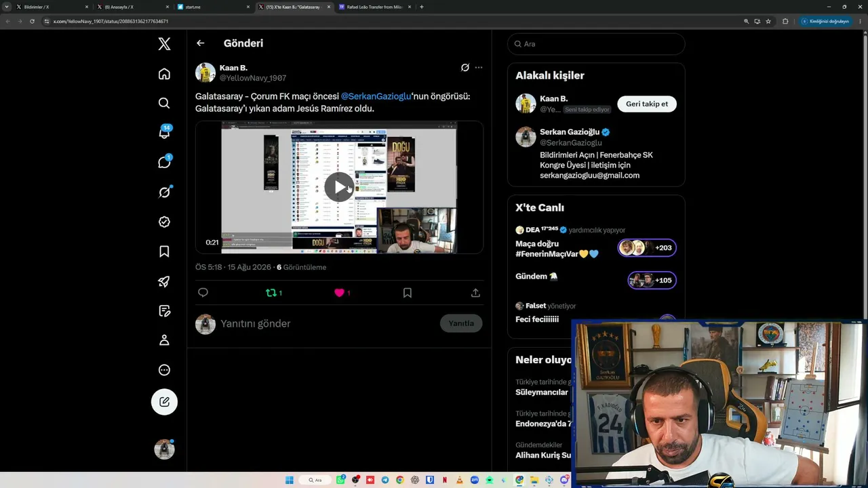This screenshot has width=868, height=488.
Task: Open the 'Feci feciiiiiii' live space
Action: point(537,319)
